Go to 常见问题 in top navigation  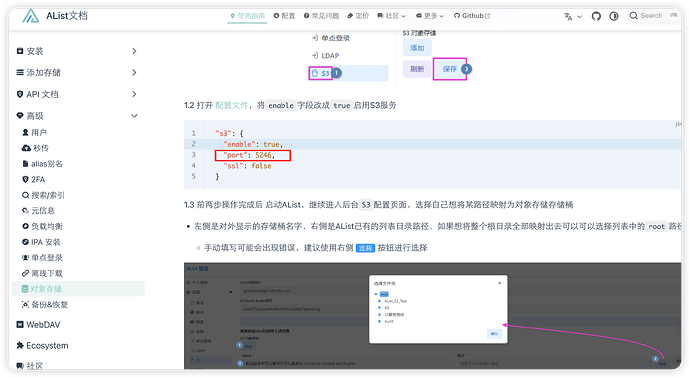click(321, 16)
